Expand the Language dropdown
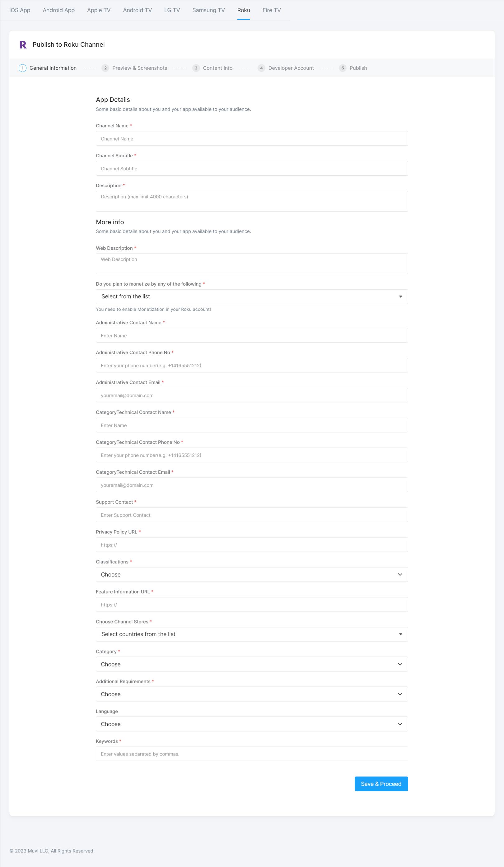Image resolution: width=504 pixels, height=867 pixels. point(252,724)
